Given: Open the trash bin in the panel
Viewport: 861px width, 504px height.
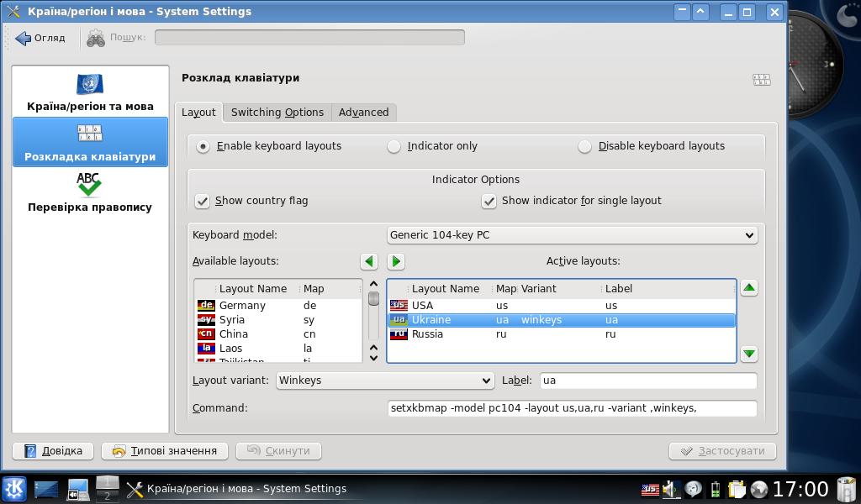Looking at the screenshot, I should 846,489.
